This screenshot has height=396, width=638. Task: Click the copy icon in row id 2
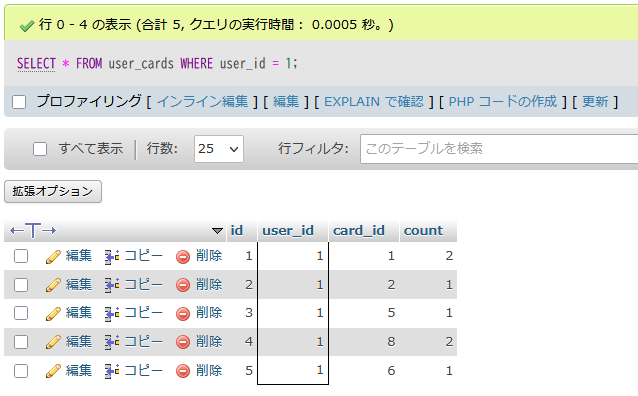[x=112, y=285]
